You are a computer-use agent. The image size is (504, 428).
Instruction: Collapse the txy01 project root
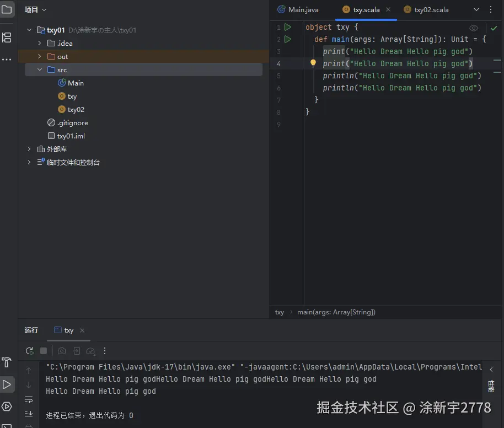tap(29, 30)
